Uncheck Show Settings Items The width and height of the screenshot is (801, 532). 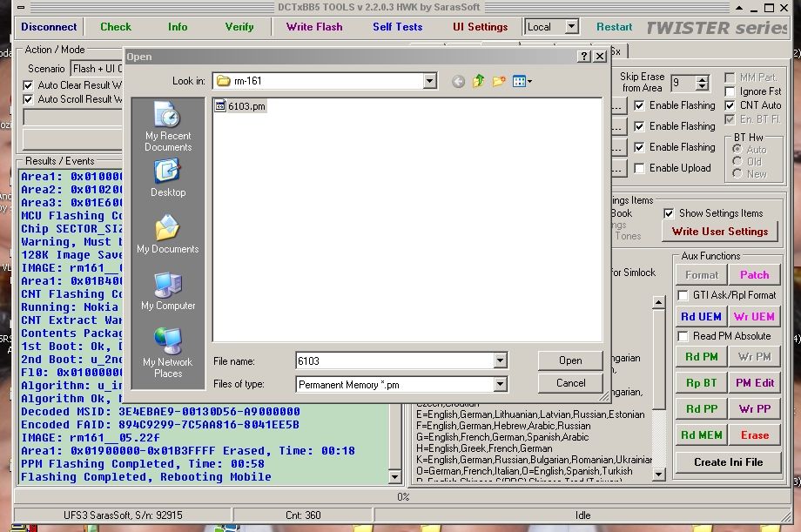pyautogui.click(x=669, y=213)
